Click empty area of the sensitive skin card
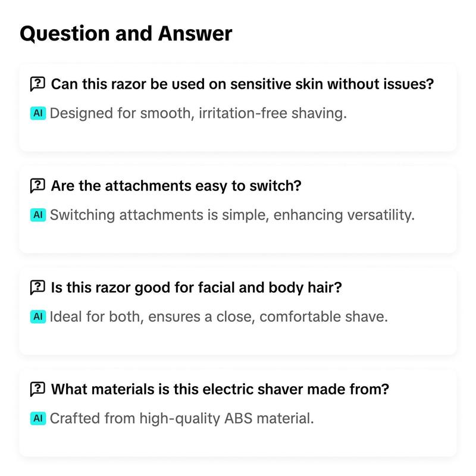 tap(237, 137)
